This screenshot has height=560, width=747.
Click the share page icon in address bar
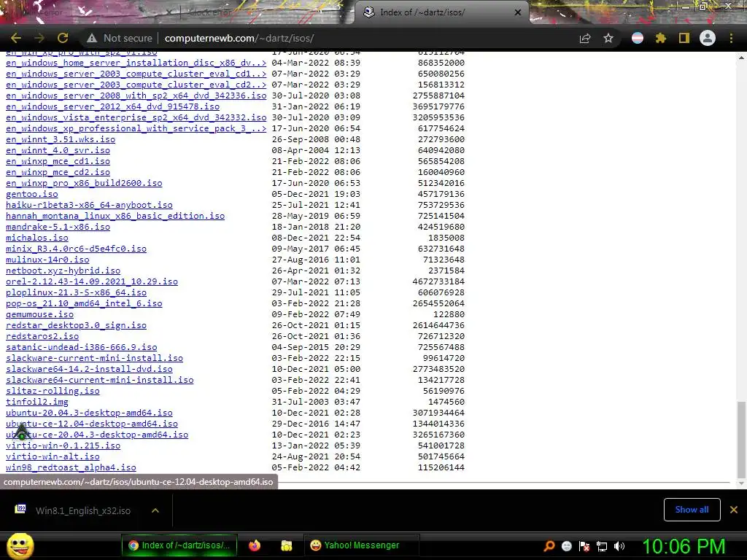click(585, 38)
